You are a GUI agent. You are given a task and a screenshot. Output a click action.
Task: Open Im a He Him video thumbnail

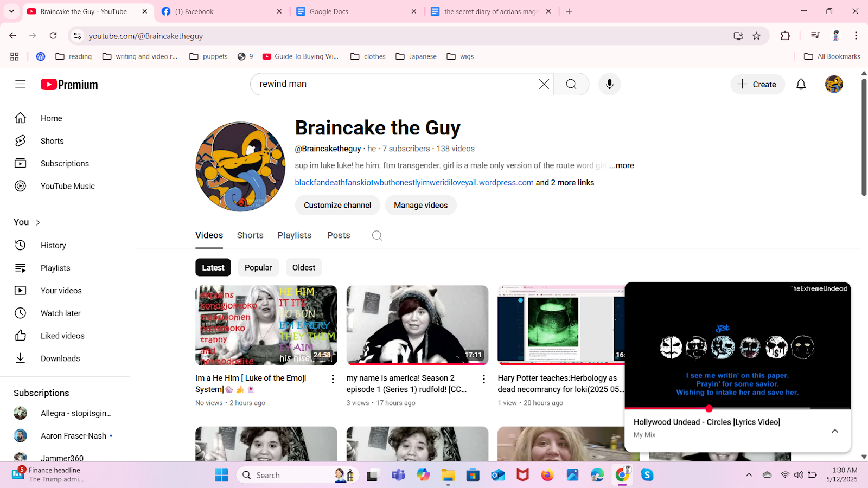(x=266, y=325)
